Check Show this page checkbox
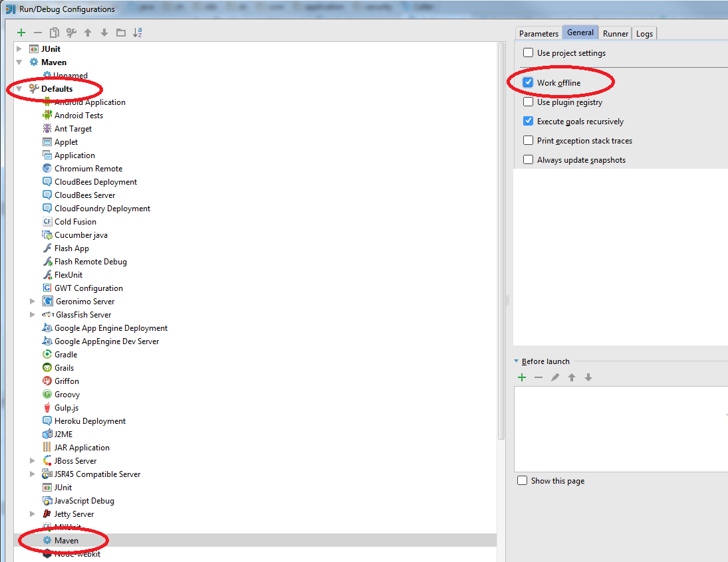The height and width of the screenshot is (562, 728). [x=523, y=480]
